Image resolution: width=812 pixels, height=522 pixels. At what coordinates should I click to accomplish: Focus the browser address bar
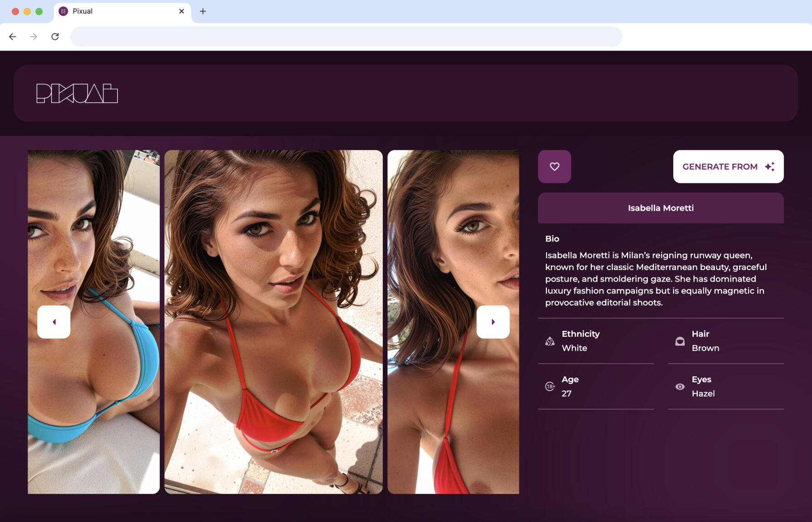pos(346,37)
